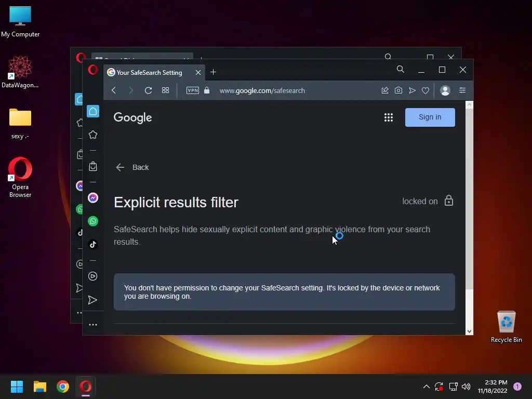Viewport: 532px width, 399px height.
Task: Click the My Computer desktop icon
Action: point(20,21)
